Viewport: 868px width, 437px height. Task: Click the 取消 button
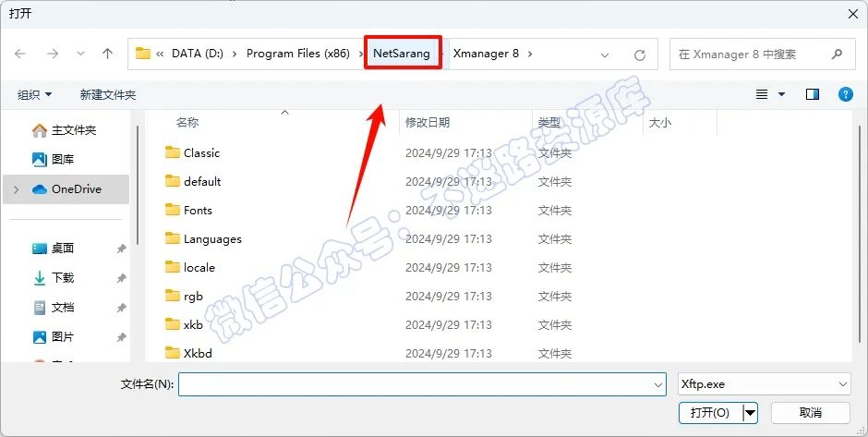tap(811, 413)
